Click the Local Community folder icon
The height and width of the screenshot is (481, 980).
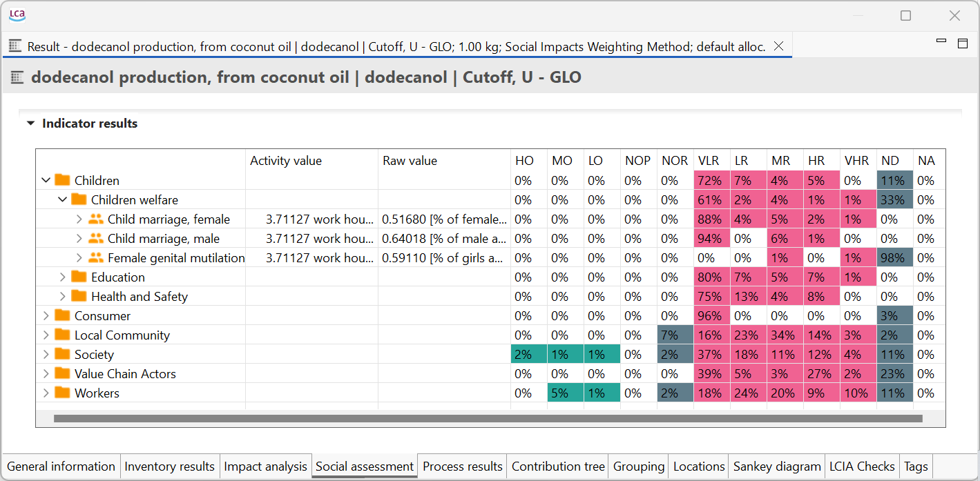[x=63, y=335]
